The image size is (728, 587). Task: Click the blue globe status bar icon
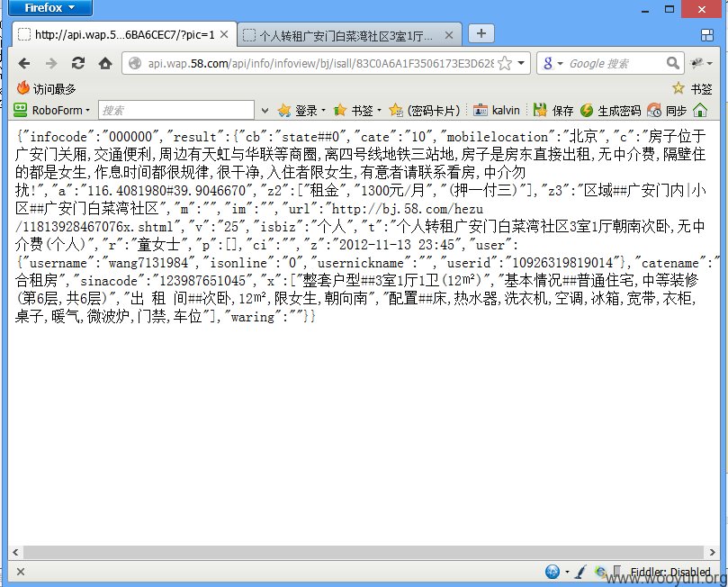pos(553,572)
